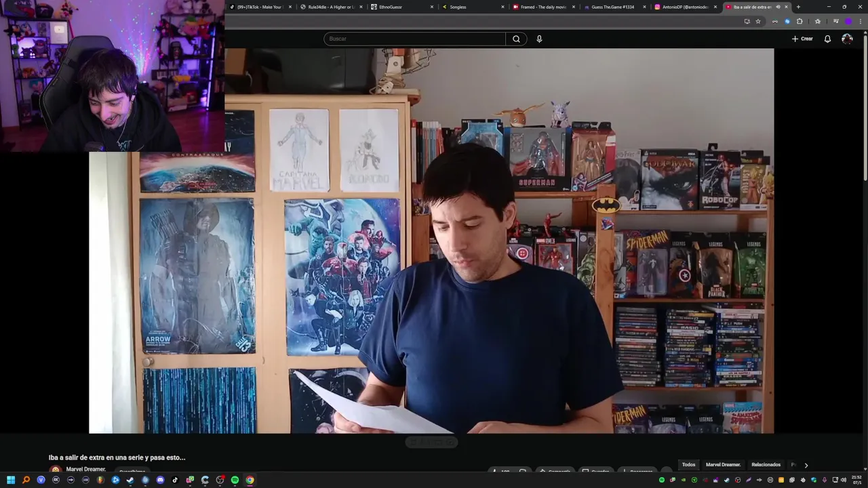The width and height of the screenshot is (868, 488).
Task: Switch to the Rule34dle browser tab
Action: point(332,7)
